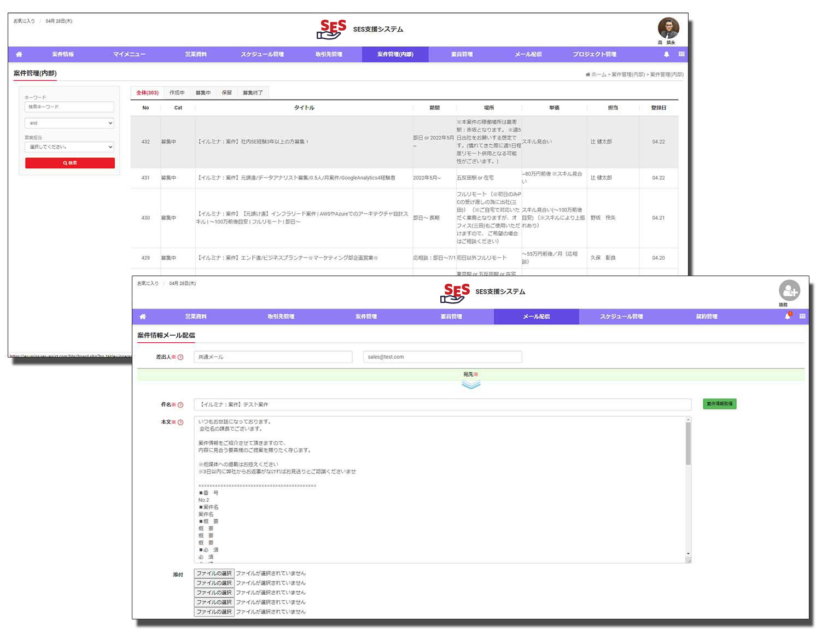Click the help icon next to 件名
The image size is (816, 644).
(180, 405)
